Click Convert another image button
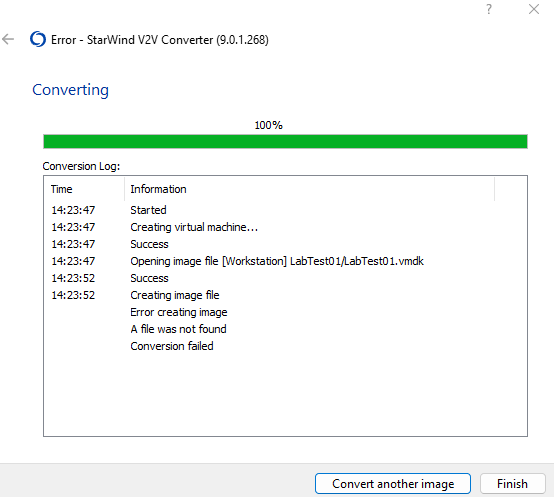 pyautogui.click(x=393, y=484)
